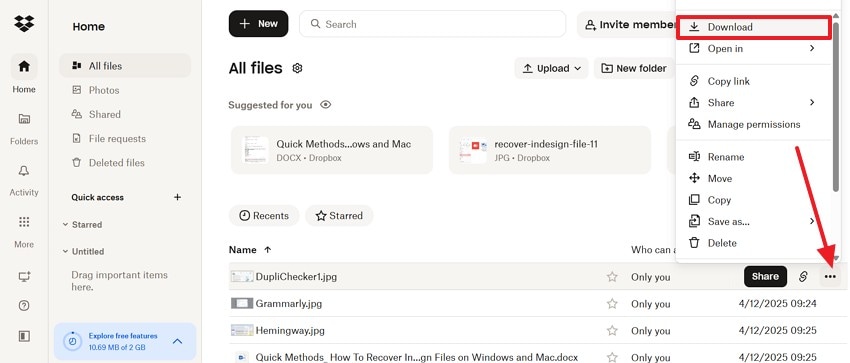Open Folders in left rail
Screen dimensions: 850x363
click(x=24, y=129)
